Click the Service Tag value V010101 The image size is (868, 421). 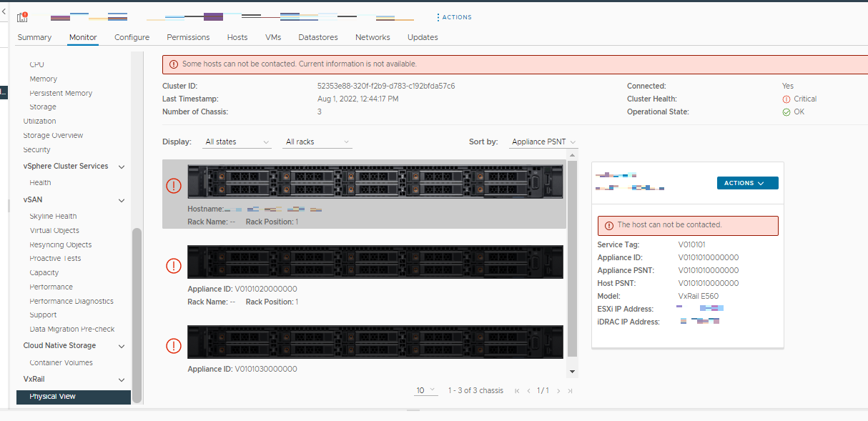pos(692,244)
